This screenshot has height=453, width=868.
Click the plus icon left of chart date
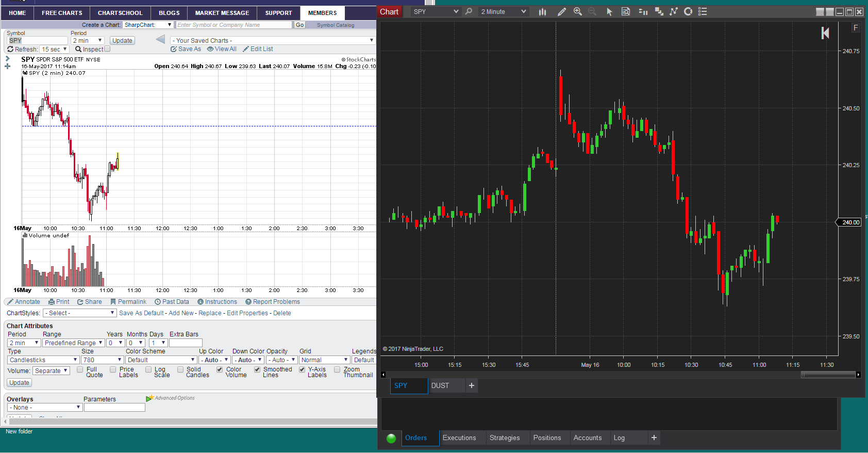click(8, 66)
